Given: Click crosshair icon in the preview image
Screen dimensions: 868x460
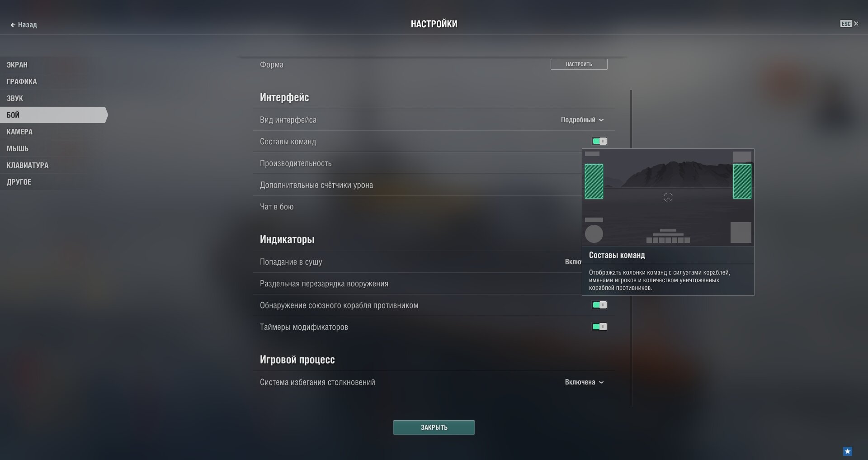Looking at the screenshot, I should [x=668, y=197].
